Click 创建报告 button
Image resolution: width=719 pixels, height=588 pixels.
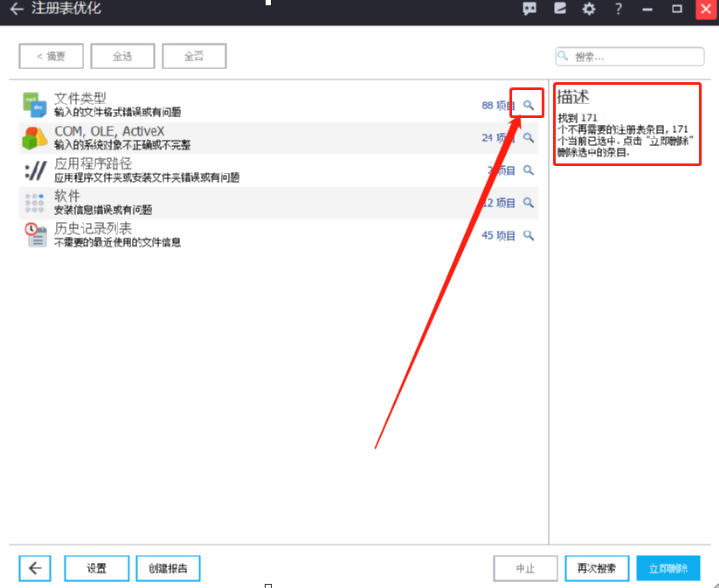(168, 568)
